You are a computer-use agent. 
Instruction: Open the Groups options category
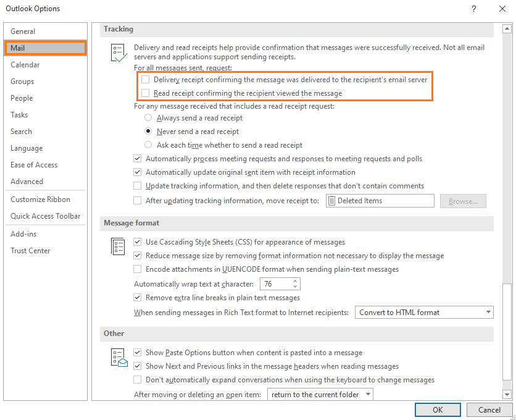tap(46, 82)
